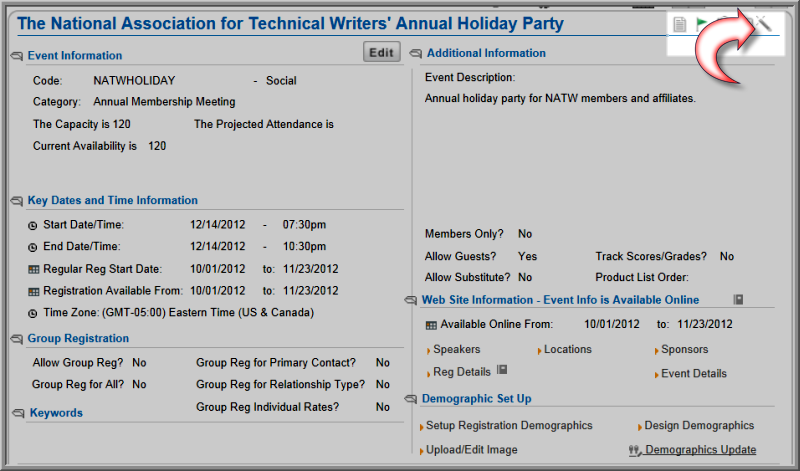Viewport: 800px width, 471px height.
Task: Click the NATWHOLIDAY code value
Action: tap(134, 81)
